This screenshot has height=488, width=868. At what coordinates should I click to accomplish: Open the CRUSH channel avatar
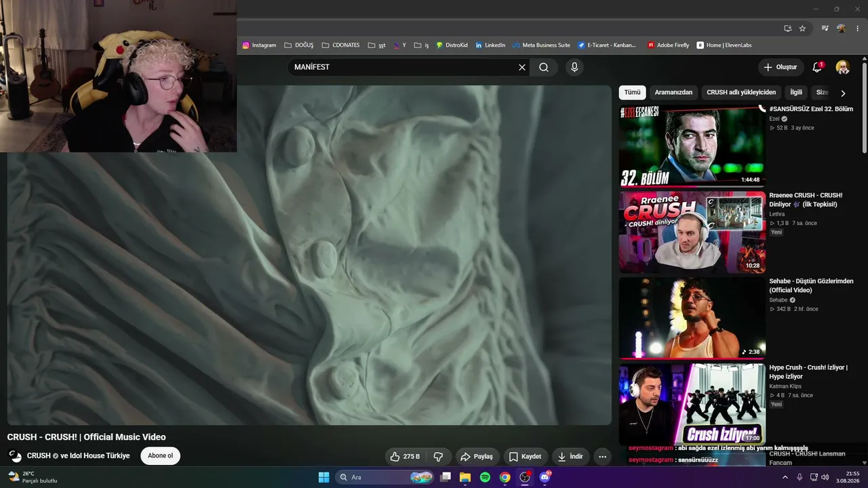click(14, 455)
